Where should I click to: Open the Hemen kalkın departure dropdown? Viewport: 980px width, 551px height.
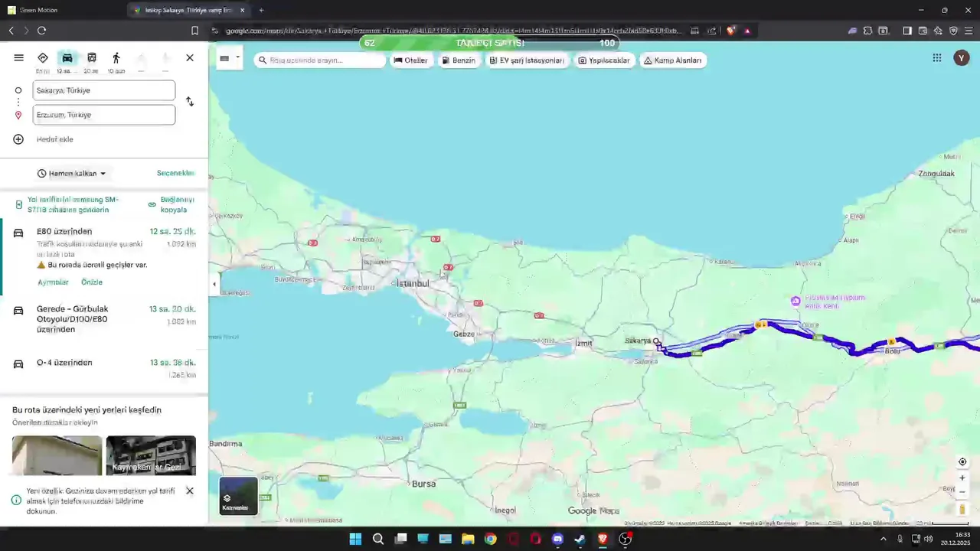72,174
